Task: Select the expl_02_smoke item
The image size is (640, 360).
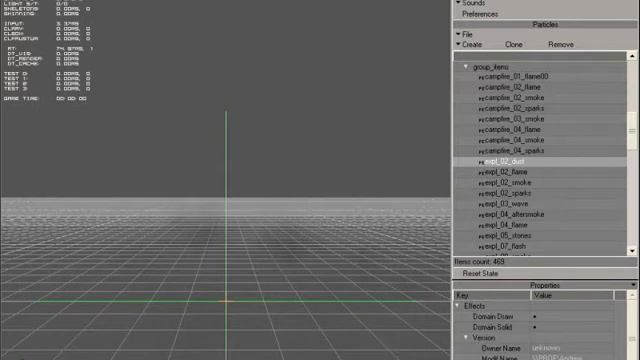Action: pos(508,182)
